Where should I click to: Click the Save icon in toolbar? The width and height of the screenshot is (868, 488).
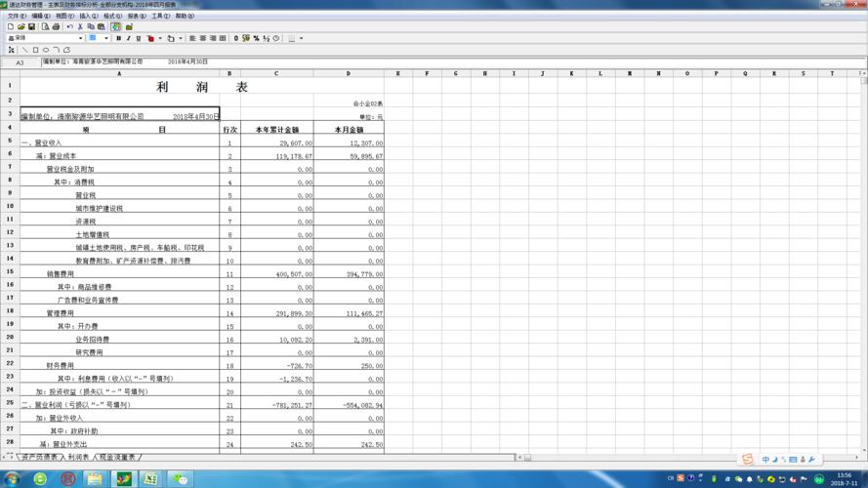[x=31, y=27]
